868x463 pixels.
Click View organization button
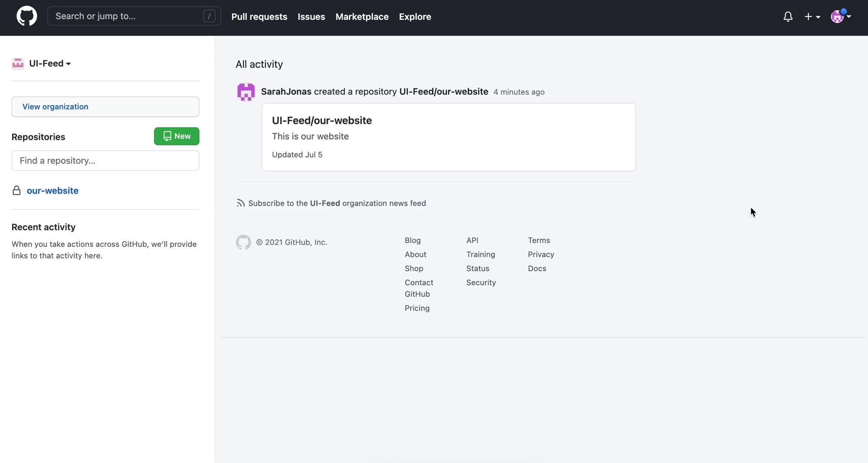[x=105, y=107]
